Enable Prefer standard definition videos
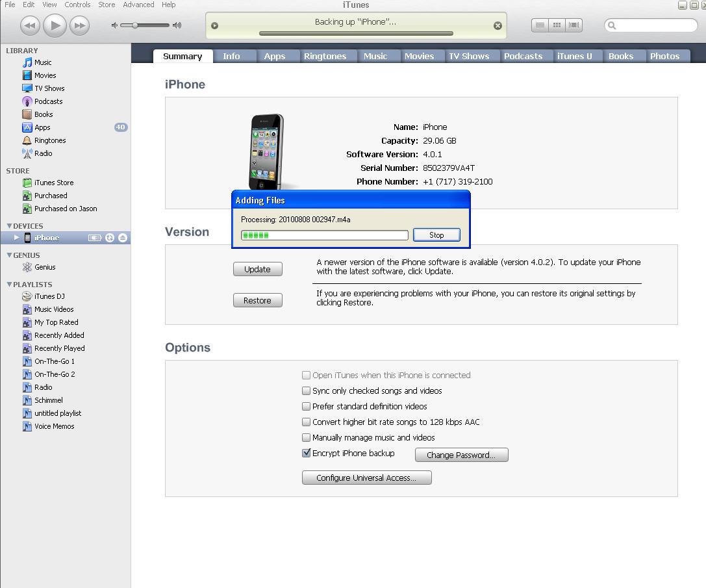706x588 pixels. (x=306, y=407)
